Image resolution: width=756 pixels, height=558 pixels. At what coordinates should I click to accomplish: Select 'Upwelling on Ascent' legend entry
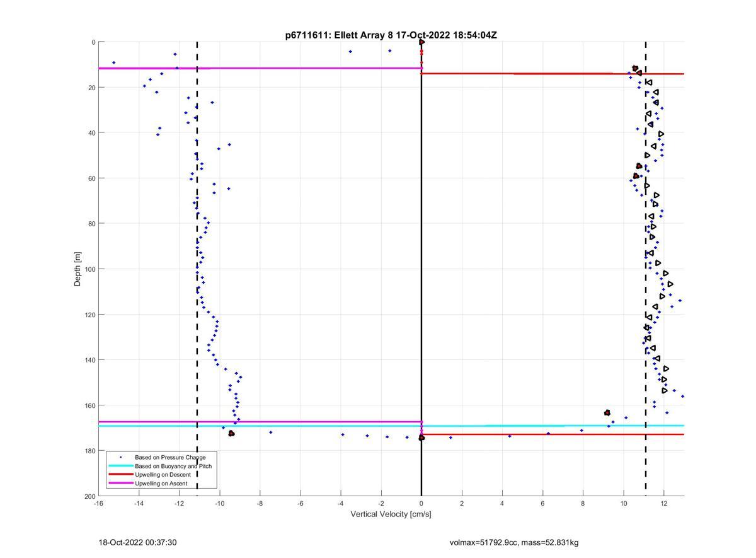pos(161,483)
